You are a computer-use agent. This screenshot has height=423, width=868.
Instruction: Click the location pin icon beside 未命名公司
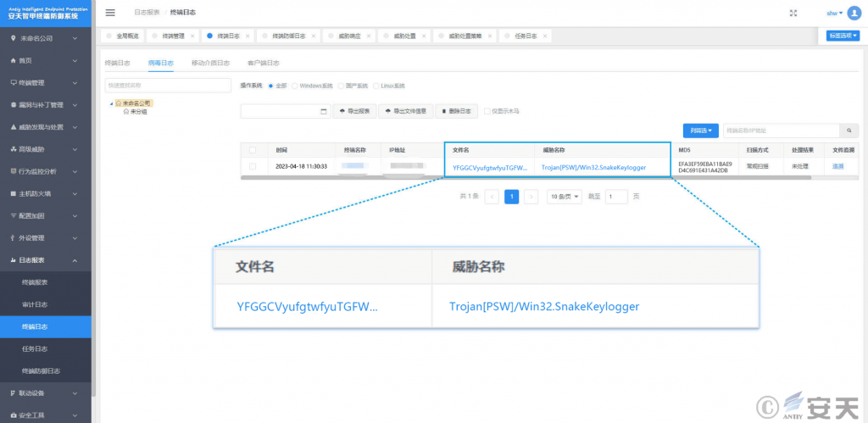point(14,38)
